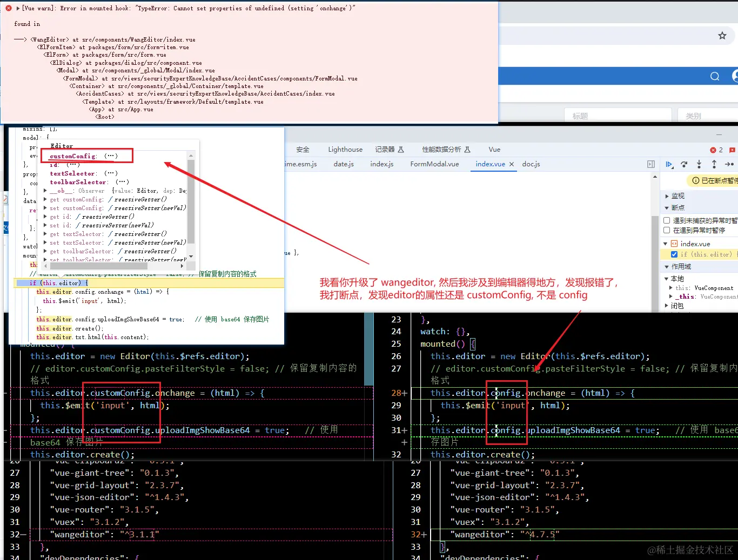Screen dimensions: 738x560
Task: Click the step into (down arrow) icon
Action: coord(699,164)
